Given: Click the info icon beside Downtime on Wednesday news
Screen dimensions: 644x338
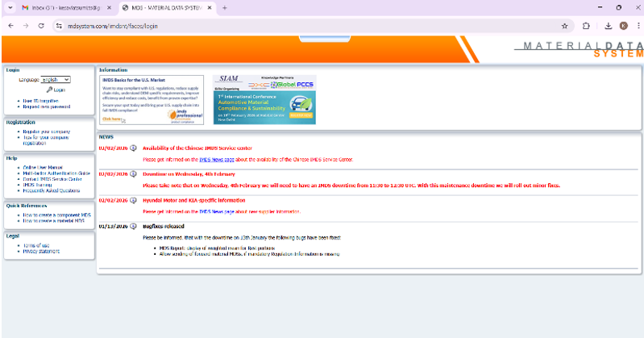Looking at the screenshot, I should [x=133, y=174].
